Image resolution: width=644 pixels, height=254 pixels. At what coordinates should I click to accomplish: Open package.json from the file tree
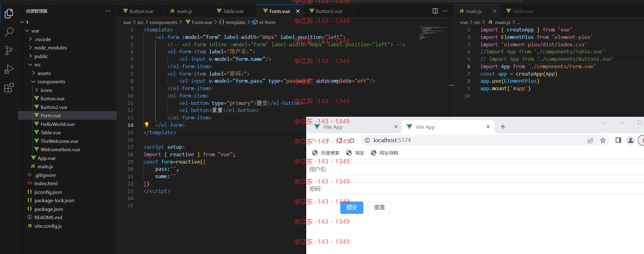point(49,209)
